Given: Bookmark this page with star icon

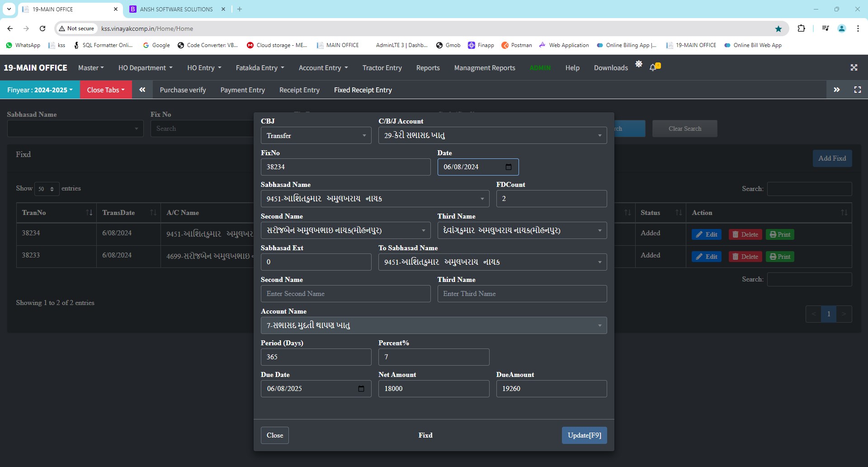Looking at the screenshot, I should click(x=778, y=29).
